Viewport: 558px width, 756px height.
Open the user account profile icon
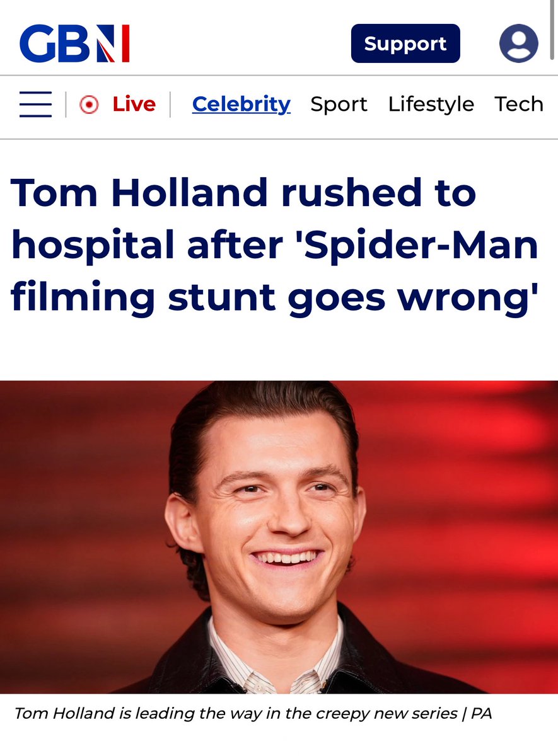tap(518, 43)
